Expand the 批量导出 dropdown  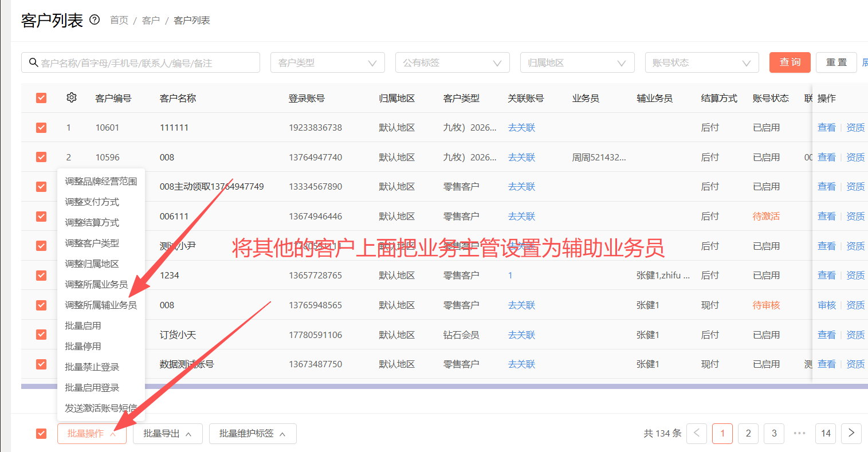pos(168,433)
